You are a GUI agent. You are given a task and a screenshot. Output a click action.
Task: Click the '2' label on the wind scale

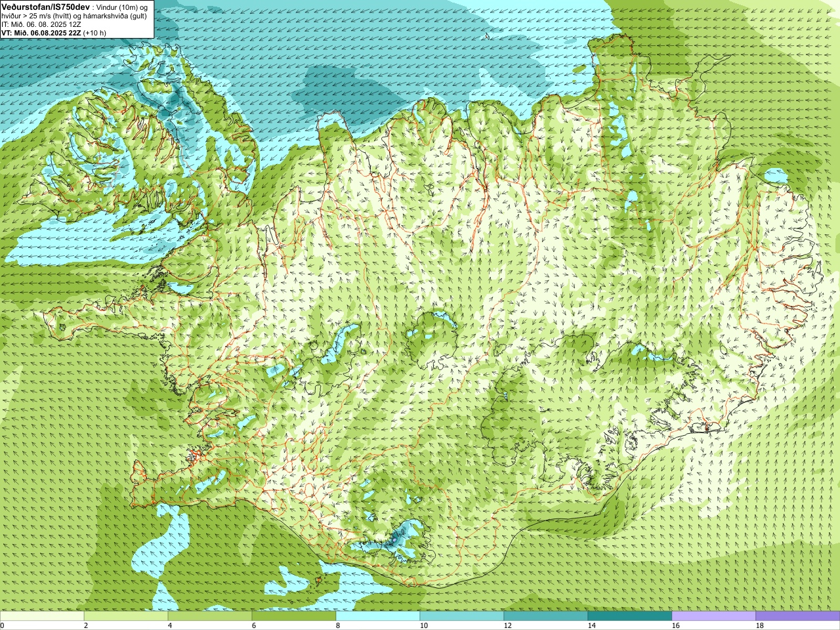click(86, 625)
